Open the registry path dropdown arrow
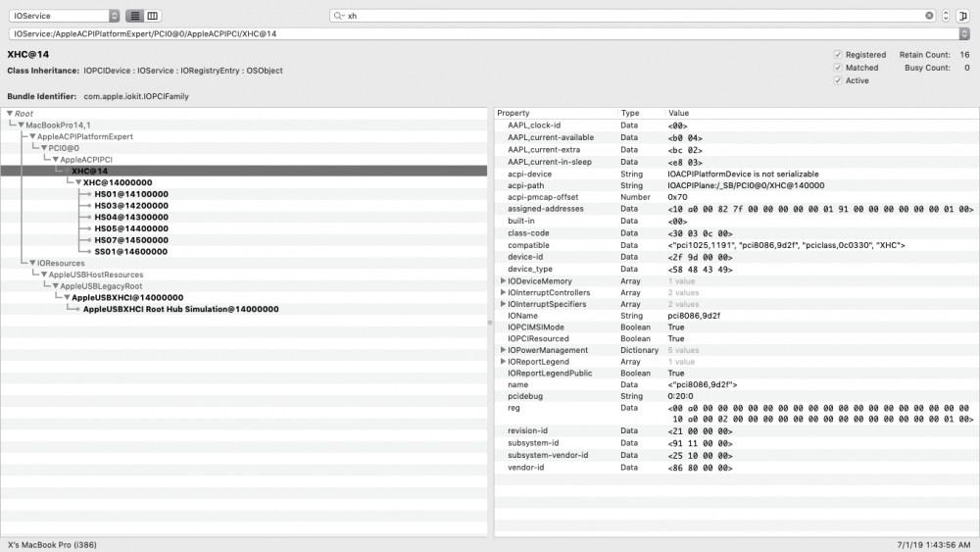This screenshot has width=980, height=552. [964, 33]
